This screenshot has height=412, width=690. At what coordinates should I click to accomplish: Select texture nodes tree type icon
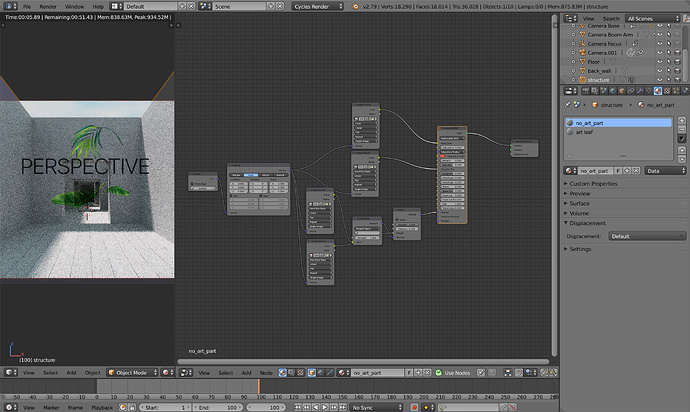(x=300, y=372)
